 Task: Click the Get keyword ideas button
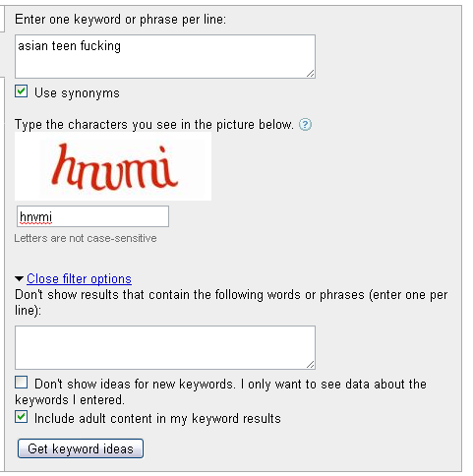81,448
